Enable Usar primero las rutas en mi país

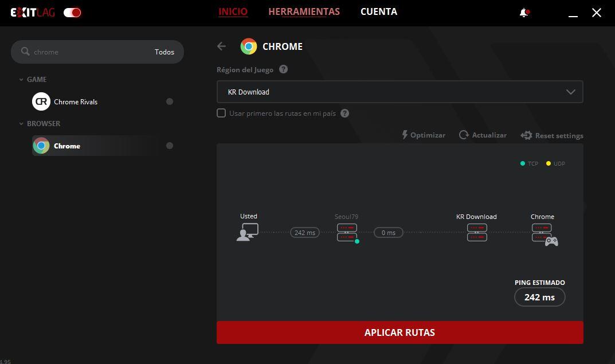pos(221,113)
